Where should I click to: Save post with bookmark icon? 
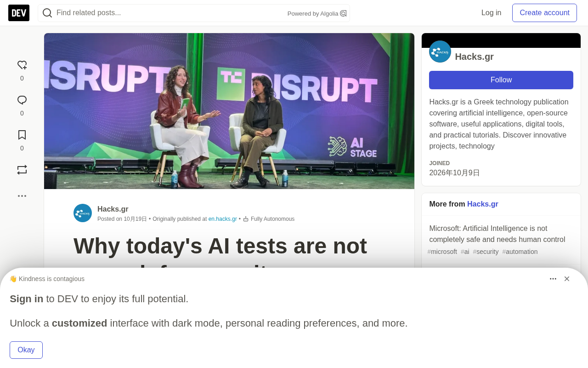click(22, 135)
